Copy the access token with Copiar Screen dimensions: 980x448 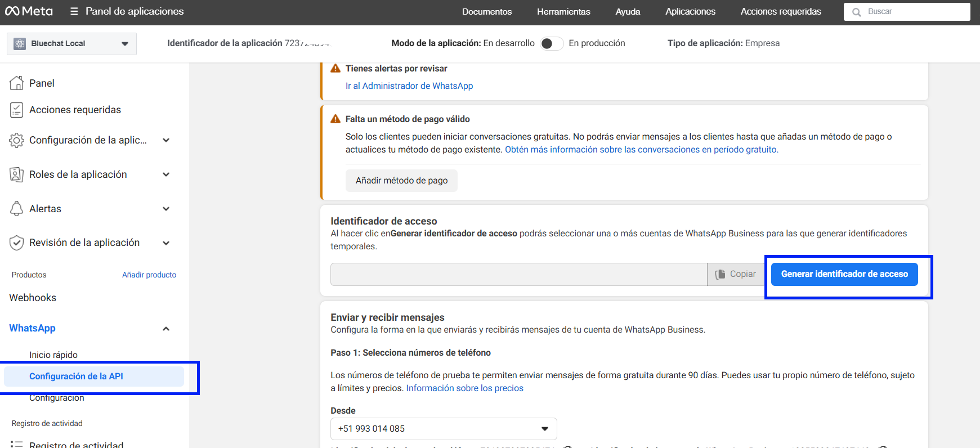pos(736,274)
